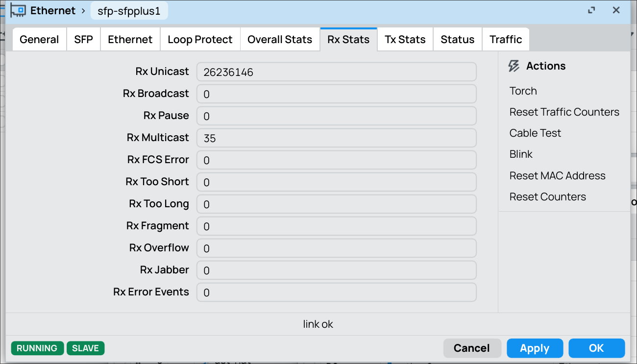Screen dimensions: 637x364
Task: Confirm with the OK button
Action: (596, 348)
